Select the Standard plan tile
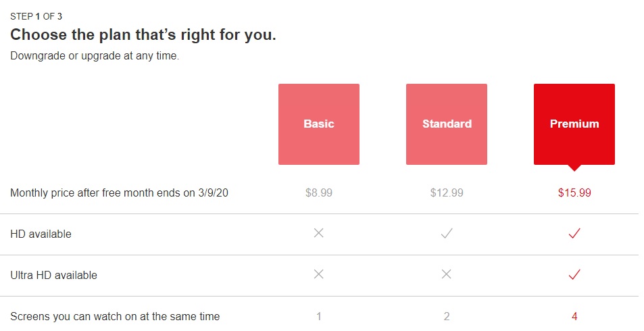This screenshot has width=644, height=331. click(447, 124)
